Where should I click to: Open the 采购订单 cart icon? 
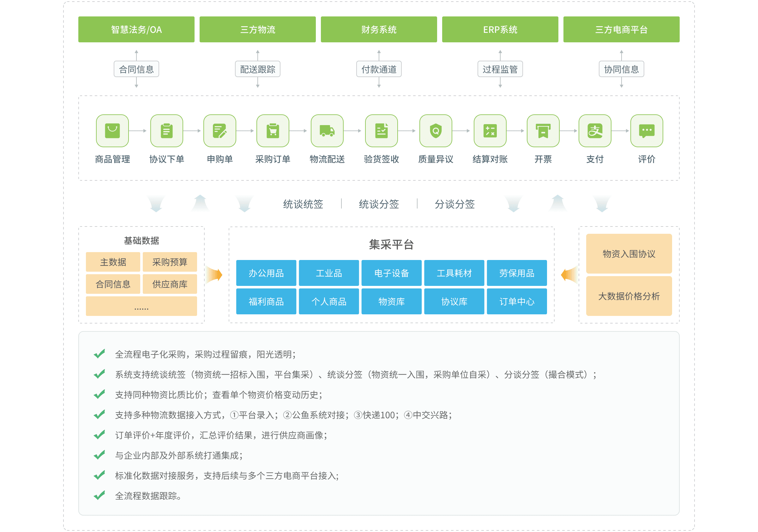point(273,131)
